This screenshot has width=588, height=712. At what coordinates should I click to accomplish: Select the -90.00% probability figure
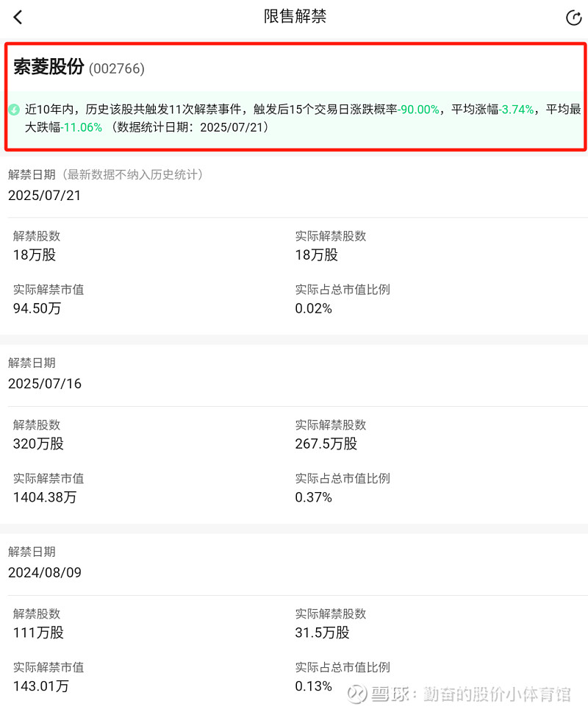418,110
